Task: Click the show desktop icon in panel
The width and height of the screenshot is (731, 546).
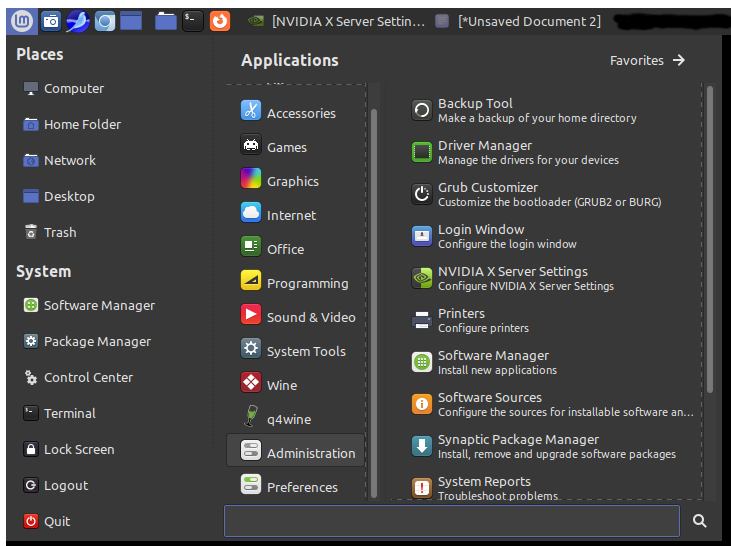Action: pyautogui.click(x=131, y=21)
